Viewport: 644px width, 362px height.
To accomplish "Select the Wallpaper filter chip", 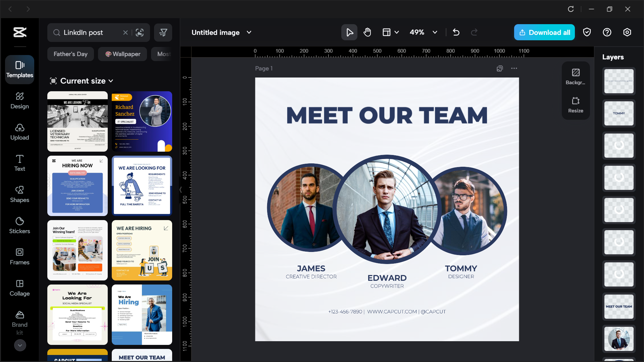I will coord(122,54).
